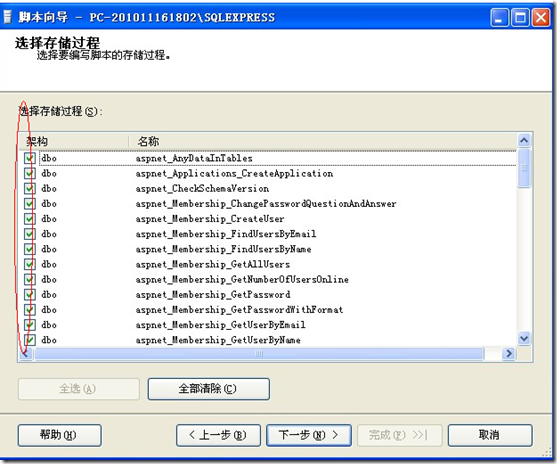Select row name aspnet_AnyDataInTables
Image resolution: width=557 pixels, height=464 pixels.
pos(194,158)
